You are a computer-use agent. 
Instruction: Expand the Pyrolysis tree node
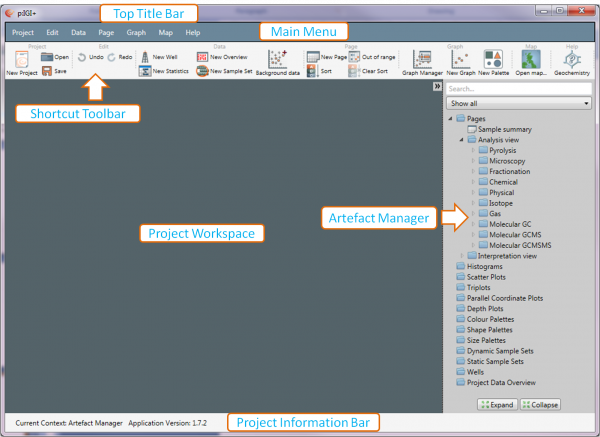(473, 151)
